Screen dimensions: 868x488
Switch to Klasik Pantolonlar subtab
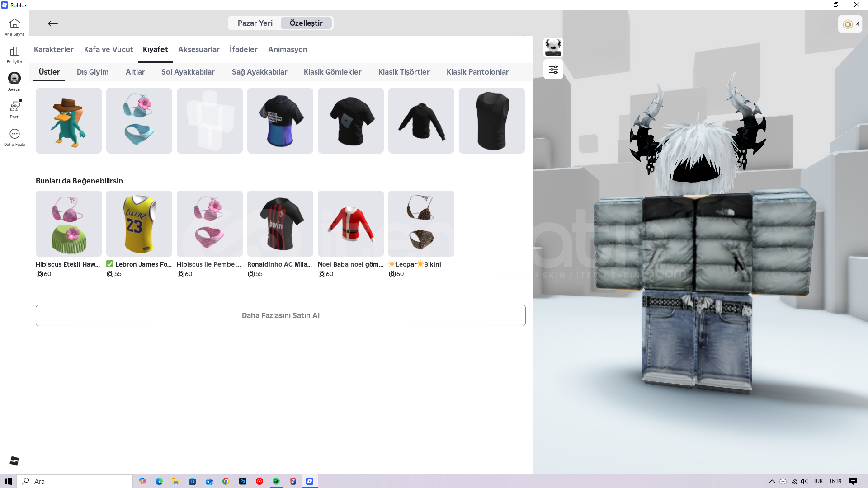477,72
